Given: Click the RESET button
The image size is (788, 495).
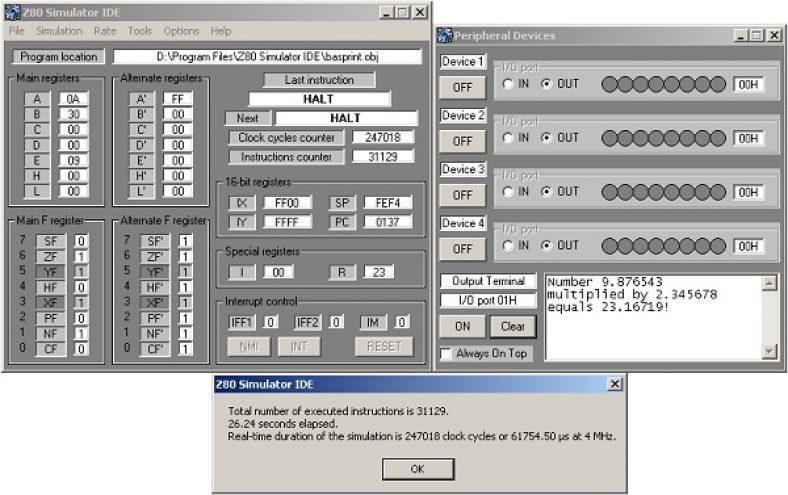Looking at the screenshot, I should (384, 346).
